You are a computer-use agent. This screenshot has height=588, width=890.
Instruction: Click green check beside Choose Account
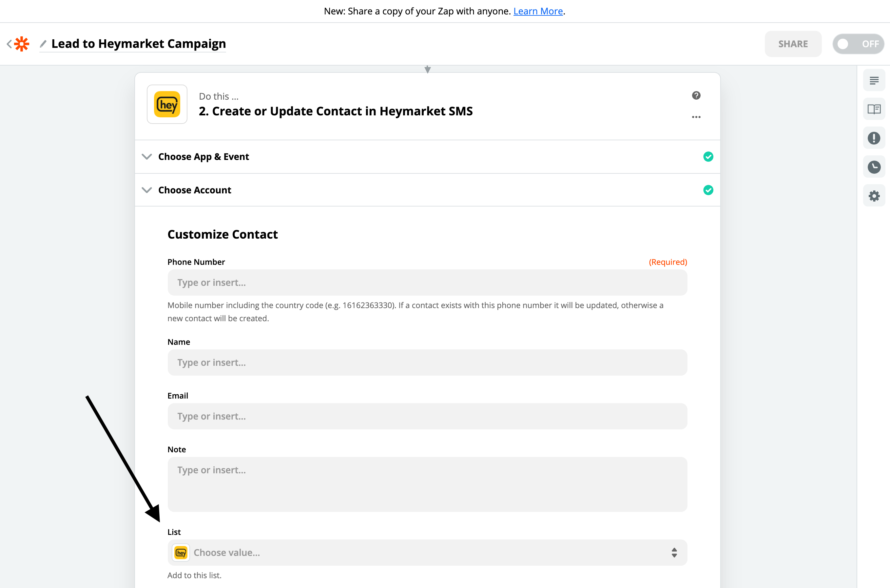708,190
